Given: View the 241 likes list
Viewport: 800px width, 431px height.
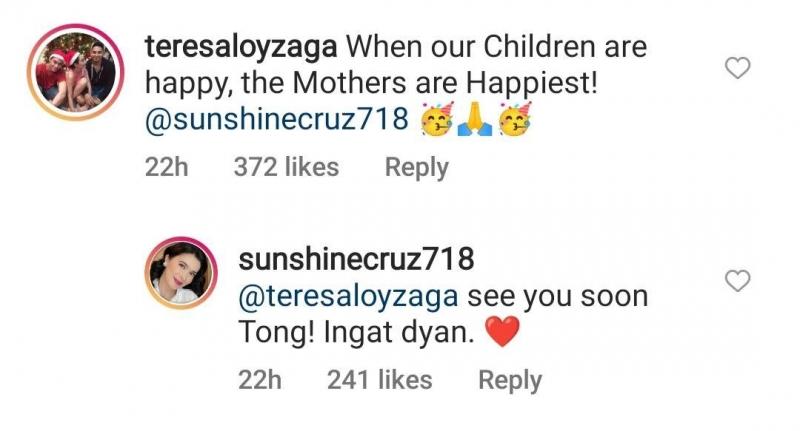Looking at the screenshot, I should click(x=379, y=380).
